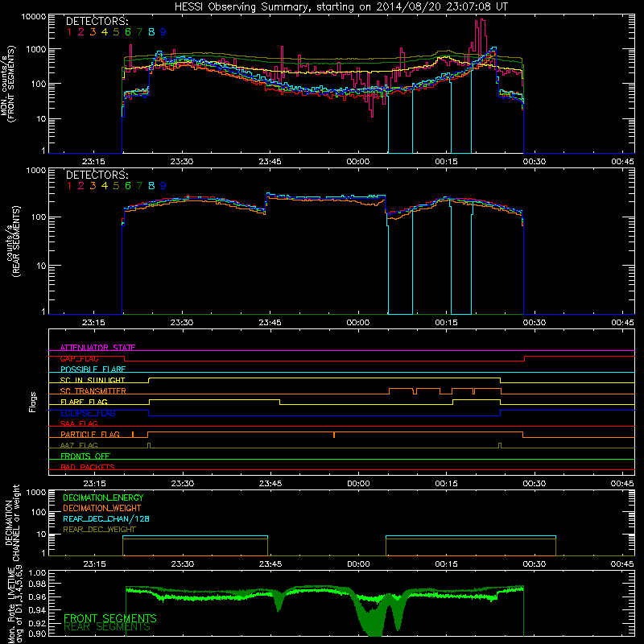The height and width of the screenshot is (644, 644).
Task: Select DETECTORS: heading in rear segments plot
Action: (97, 175)
